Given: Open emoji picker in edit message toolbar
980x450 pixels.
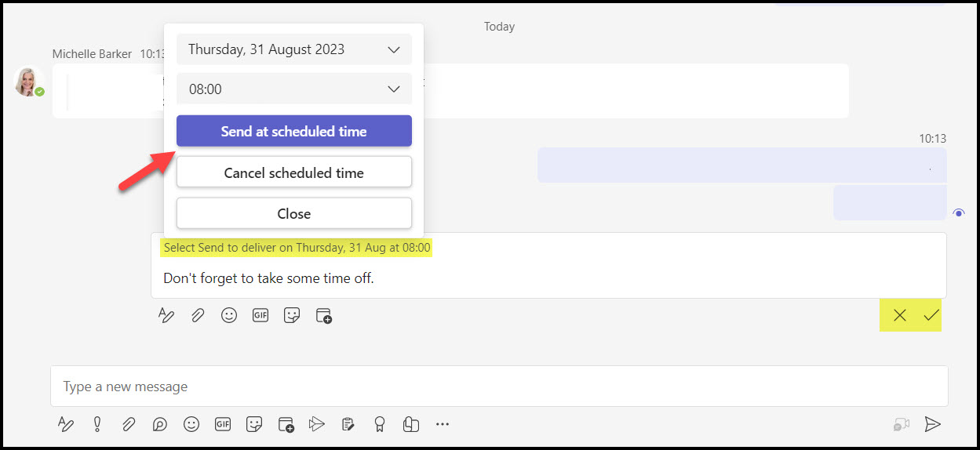Looking at the screenshot, I should click(x=229, y=315).
